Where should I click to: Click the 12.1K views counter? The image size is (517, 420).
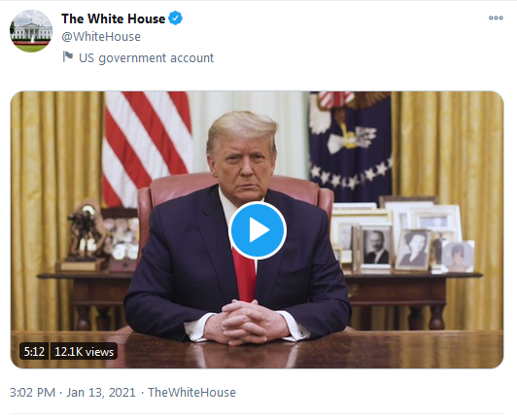(85, 351)
